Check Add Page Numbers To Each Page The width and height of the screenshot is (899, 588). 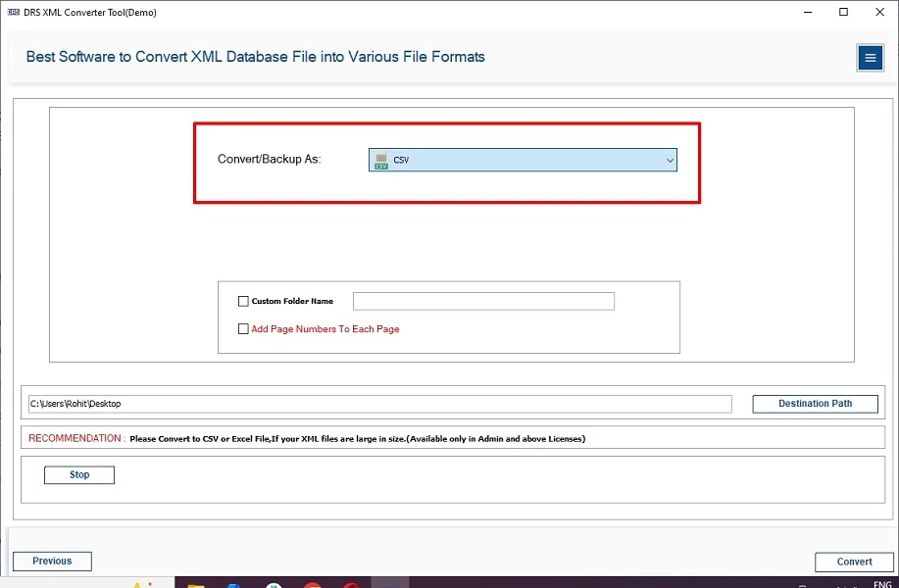[x=243, y=329]
